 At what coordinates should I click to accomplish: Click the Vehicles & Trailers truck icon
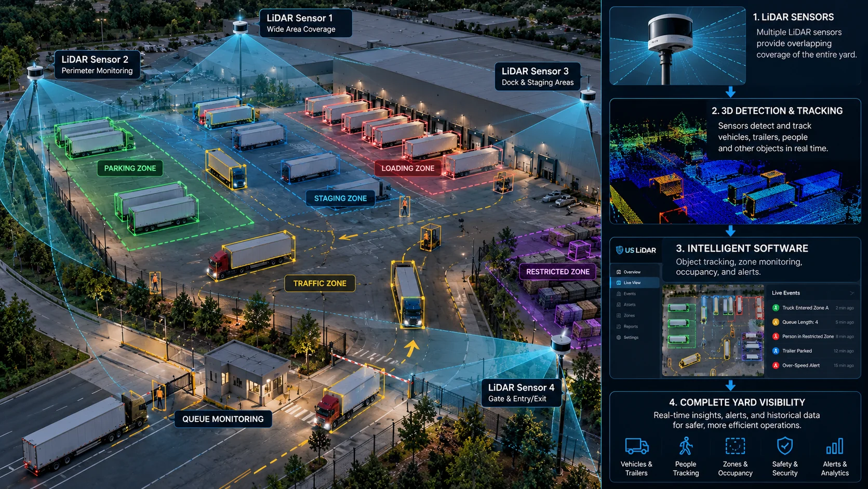click(x=636, y=446)
